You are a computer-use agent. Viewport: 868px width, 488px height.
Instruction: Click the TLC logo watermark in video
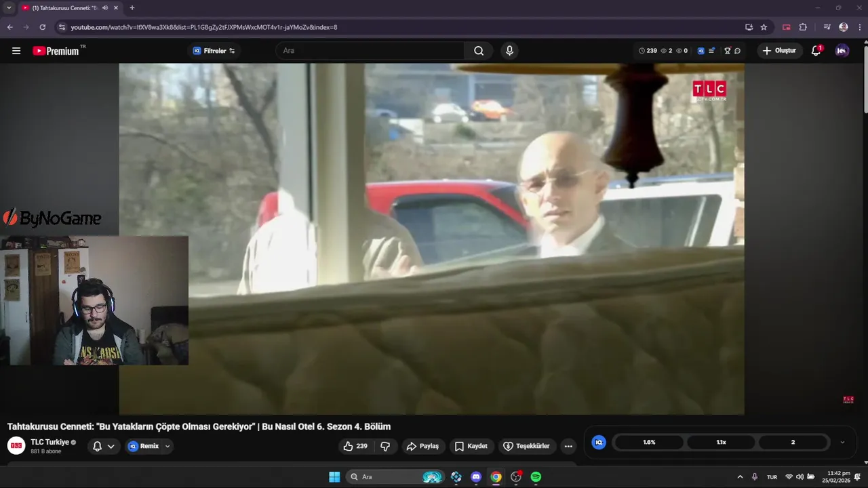click(x=709, y=91)
